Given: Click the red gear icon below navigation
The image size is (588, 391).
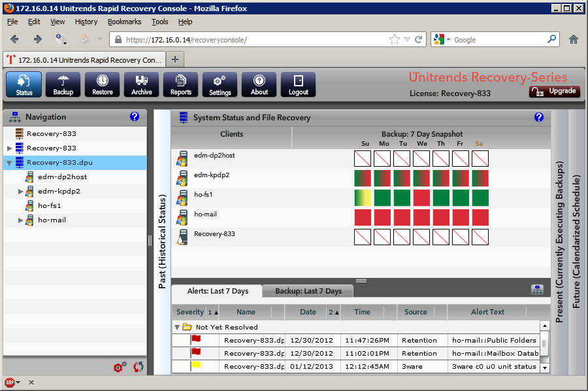Looking at the screenshot, I should click(x=120, y=367).
